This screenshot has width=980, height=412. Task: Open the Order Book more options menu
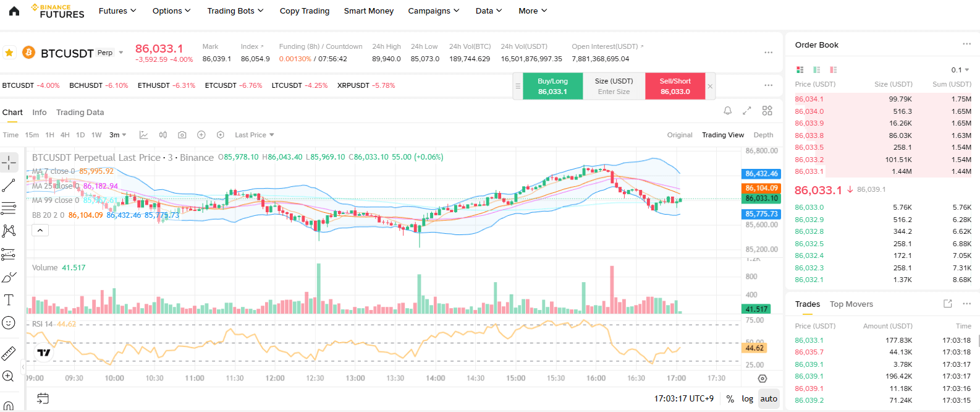pos(966,44)
